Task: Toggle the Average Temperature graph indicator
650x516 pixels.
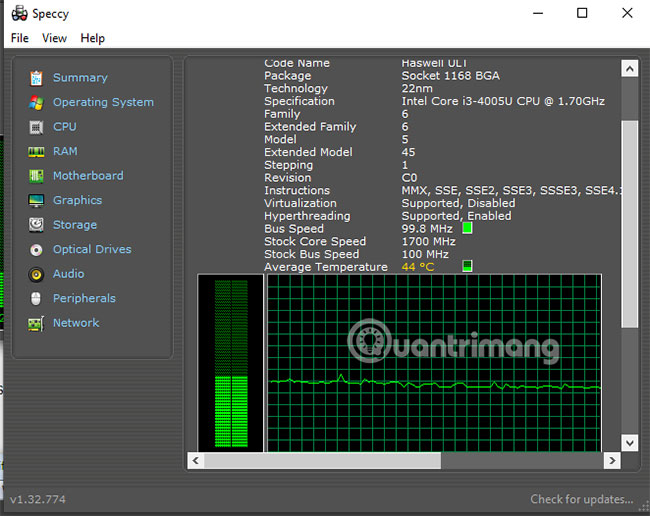Action: point(467,267)
